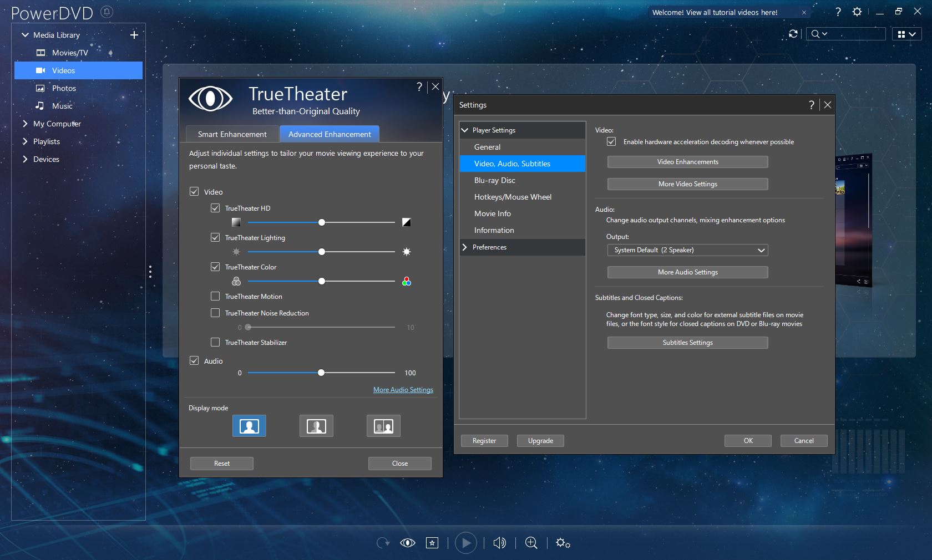
Task: Click the TrueTheater eye preview icon
Action: point(407,543)
